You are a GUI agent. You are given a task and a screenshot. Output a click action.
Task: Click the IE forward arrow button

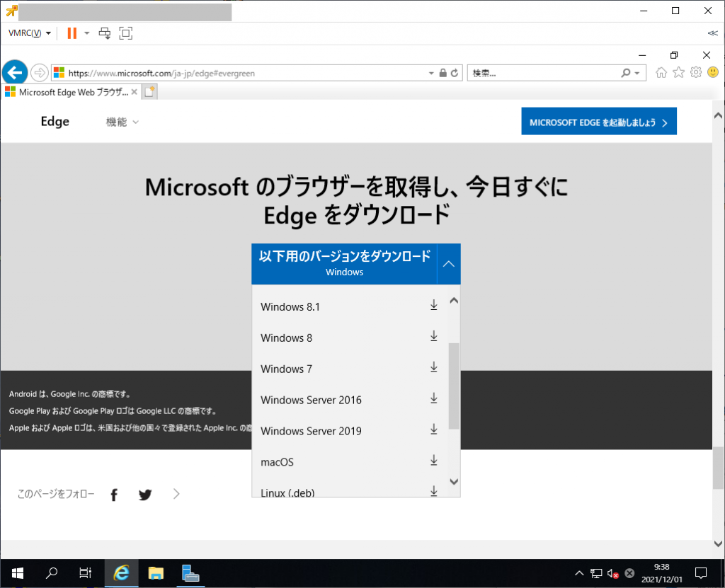point(40,73)
